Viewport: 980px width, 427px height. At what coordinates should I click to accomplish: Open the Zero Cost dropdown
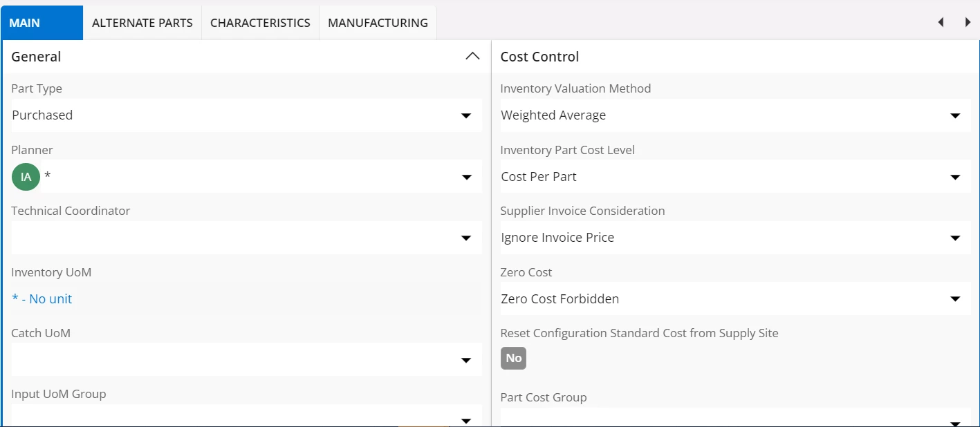tap(955, 299)
